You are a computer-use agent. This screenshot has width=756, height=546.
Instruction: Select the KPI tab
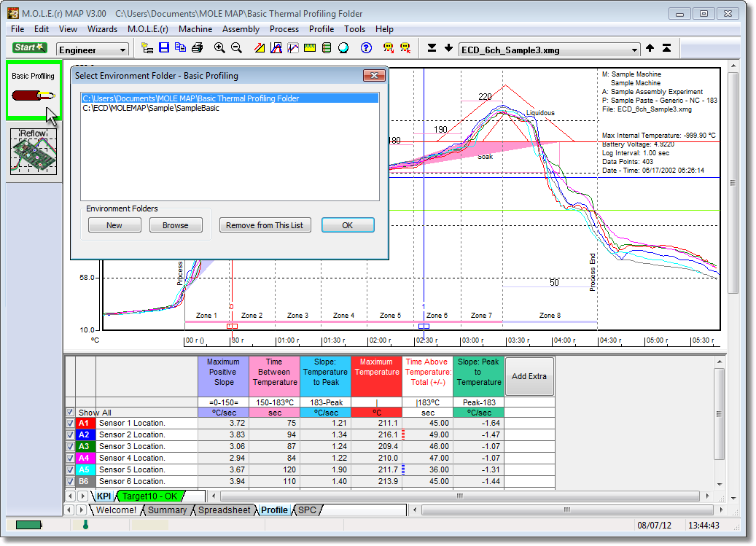point(104,496)
